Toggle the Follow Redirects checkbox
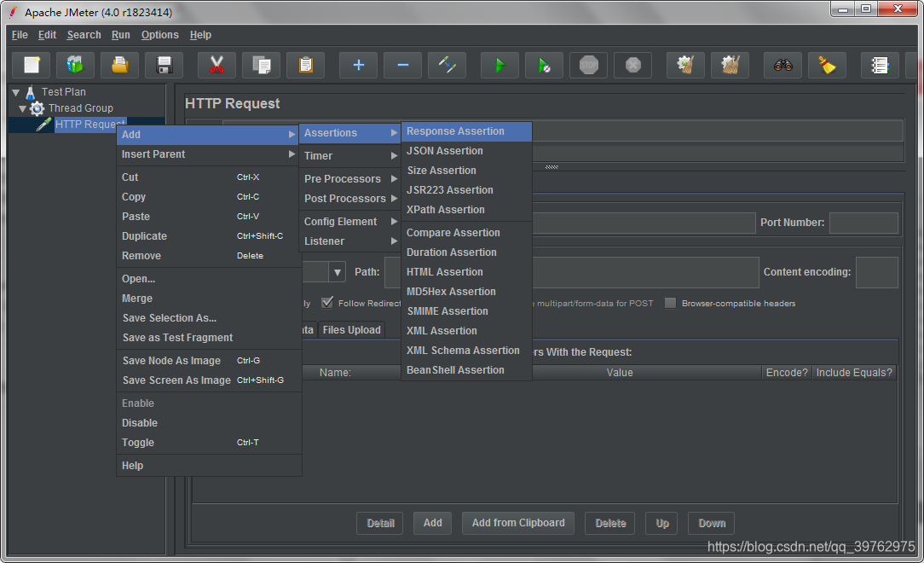This screenshot has width=924, height=563. [327, 303]
